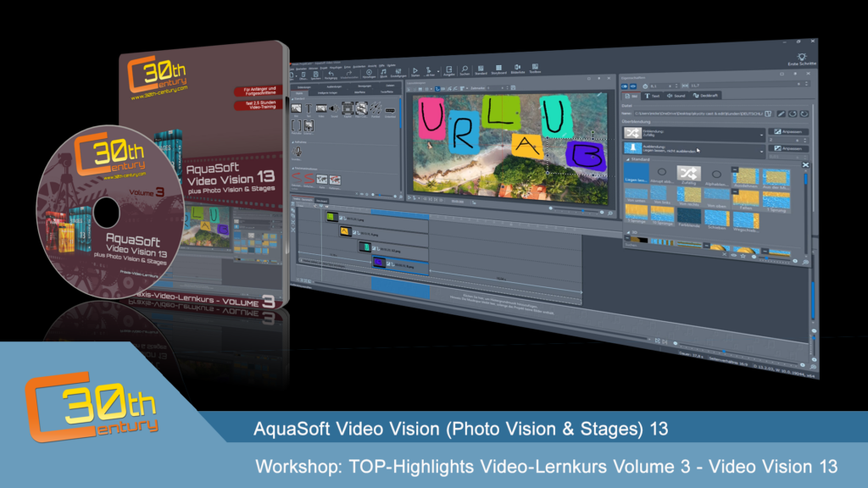Adjust the layout designer zoom slider
The image size is (868, 488).
pos(576,210)
